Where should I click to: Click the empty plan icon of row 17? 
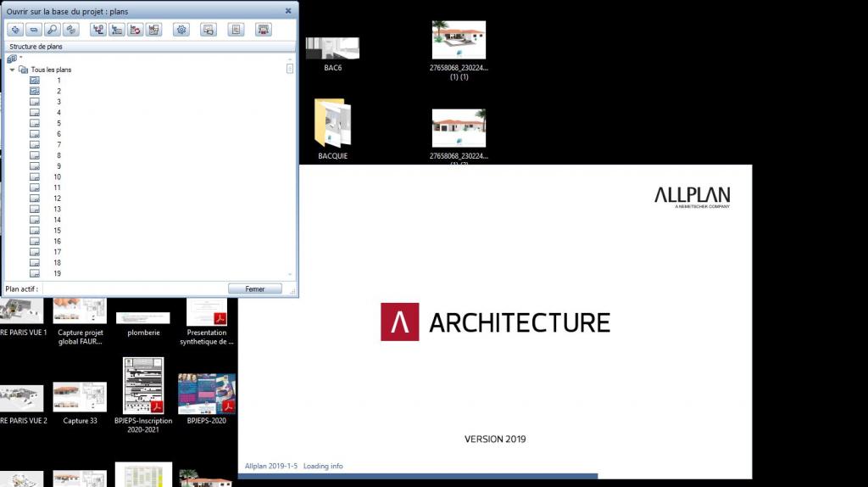point(34,251)
